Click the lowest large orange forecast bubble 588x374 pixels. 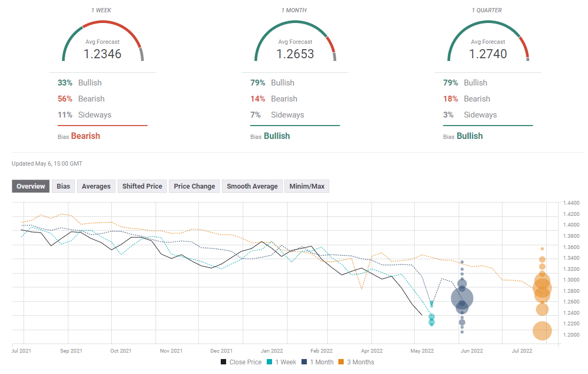coord(542,331)
